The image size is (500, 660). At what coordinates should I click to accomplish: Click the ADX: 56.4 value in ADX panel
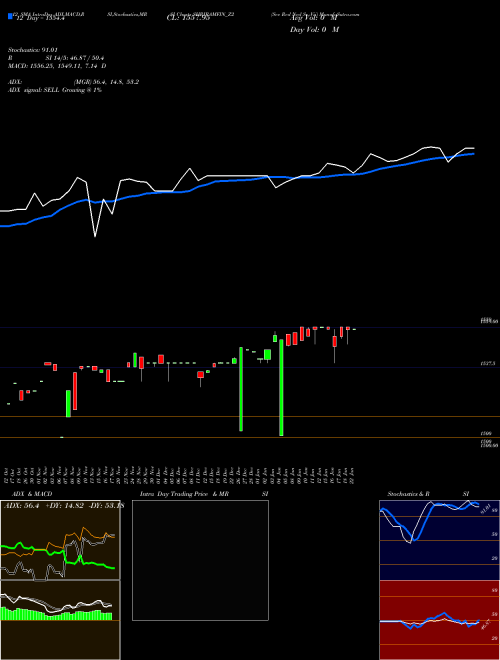(x=21, y=506)
